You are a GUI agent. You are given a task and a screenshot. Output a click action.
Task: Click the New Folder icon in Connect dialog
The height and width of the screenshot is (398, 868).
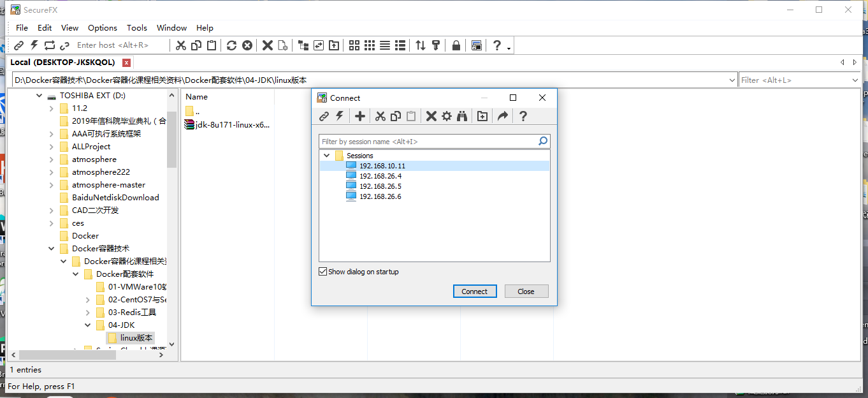pyautogui.click(x=482, y=116)
